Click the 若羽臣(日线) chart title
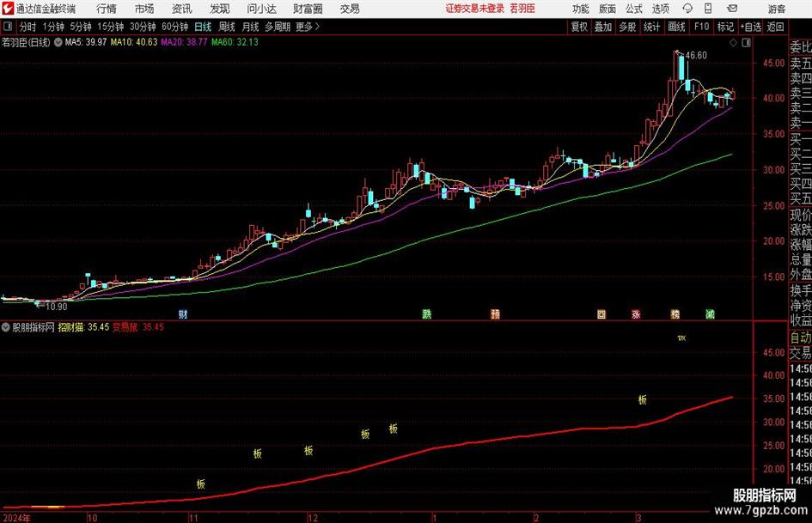812x523 pixels. (26, 42)
